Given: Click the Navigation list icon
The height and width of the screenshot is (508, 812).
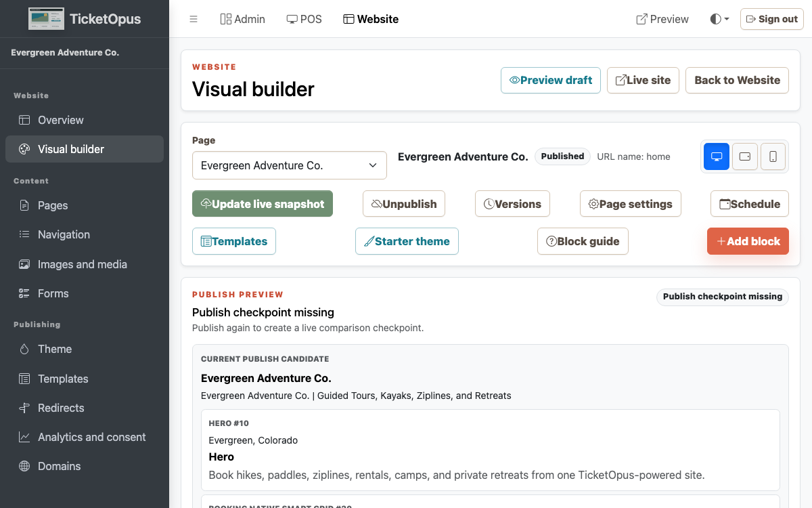Looking at the screenshot, I should pyautogui.click(x=24, y=234).
